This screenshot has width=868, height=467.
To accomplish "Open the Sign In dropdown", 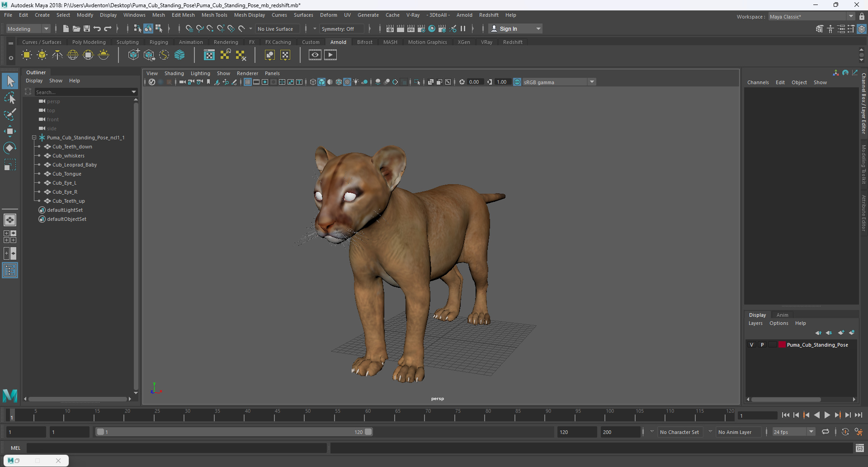I will pyautogui.click(x=515, y=29).
